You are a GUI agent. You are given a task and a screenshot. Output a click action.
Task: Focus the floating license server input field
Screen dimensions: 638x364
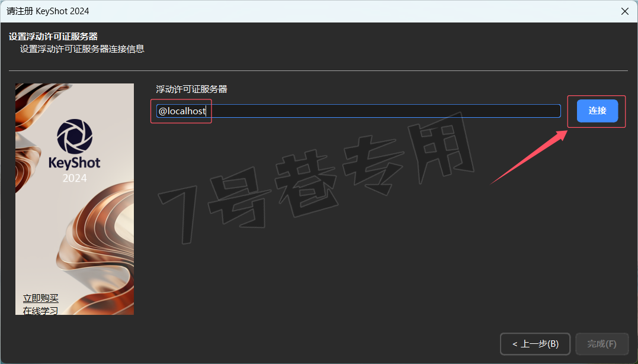point(358,111)
